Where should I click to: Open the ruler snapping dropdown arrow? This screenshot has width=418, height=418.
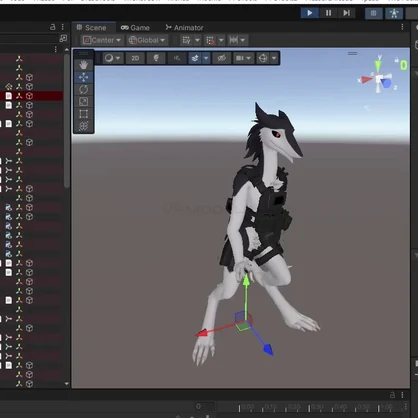click(243, 40)
